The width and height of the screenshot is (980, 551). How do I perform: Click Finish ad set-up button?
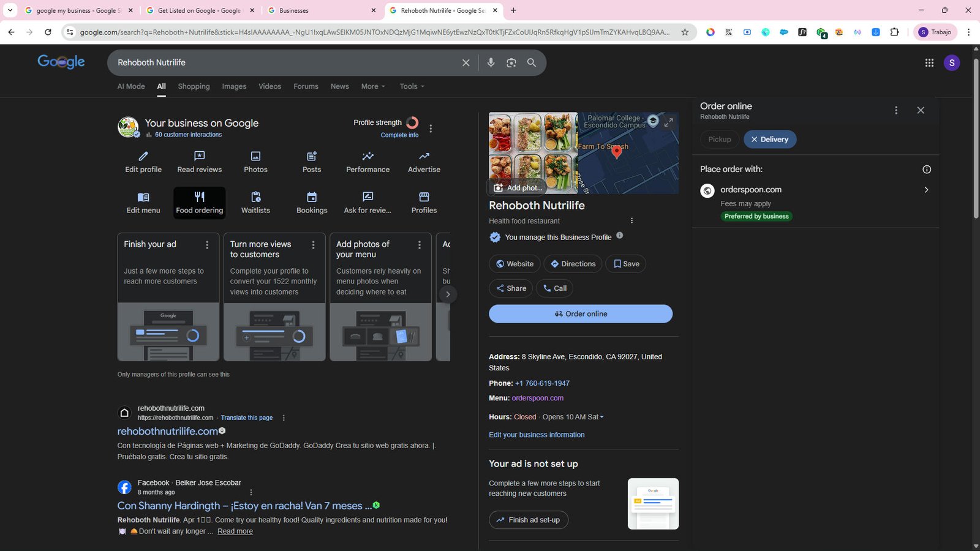[x=529, y=520]
